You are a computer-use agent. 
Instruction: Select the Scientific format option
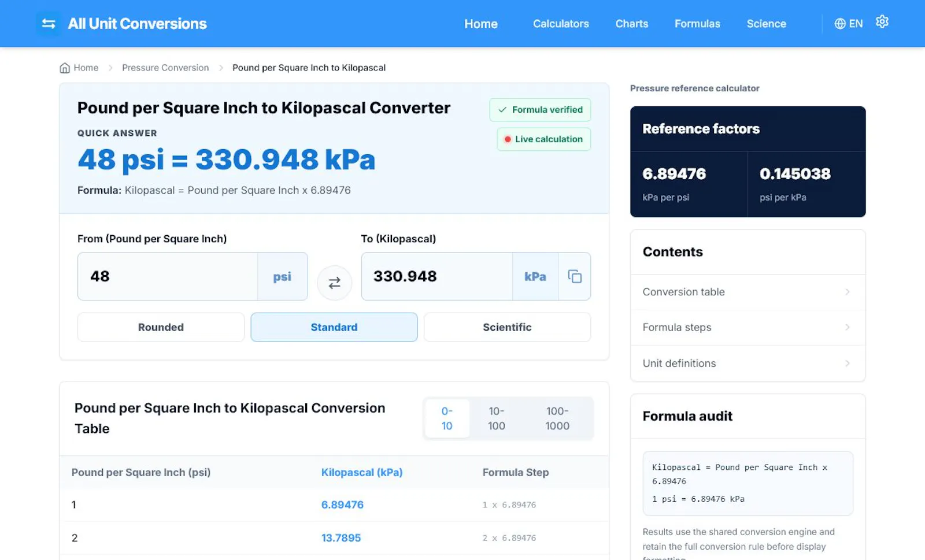point(507,327)
